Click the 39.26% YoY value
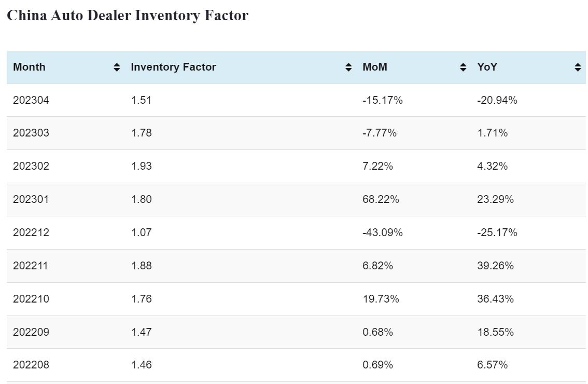The height and width of the screenshot is (384, 588). 495,266
